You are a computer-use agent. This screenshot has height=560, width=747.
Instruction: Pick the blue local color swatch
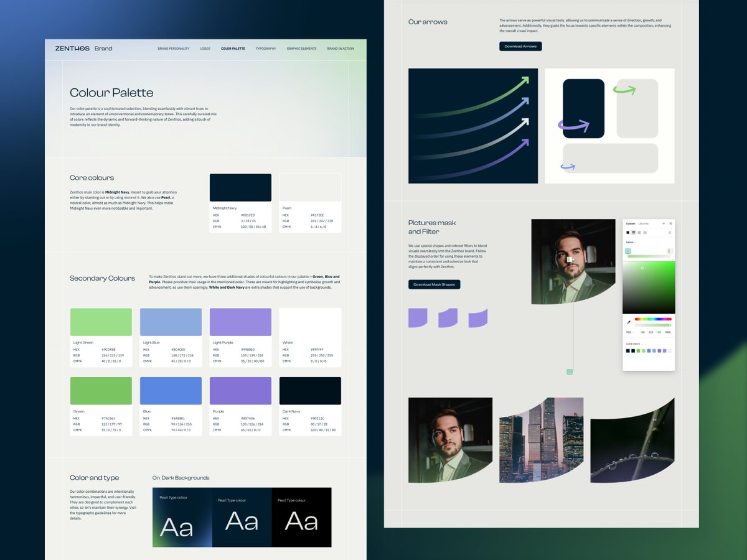point(649,351)
